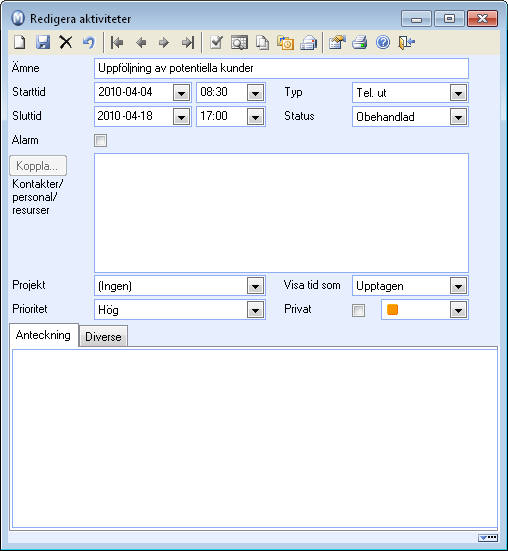This screenshot has width=508, height=551.
Task: Click the printer icon in toolbar
Action: click(x=359, y=43)
